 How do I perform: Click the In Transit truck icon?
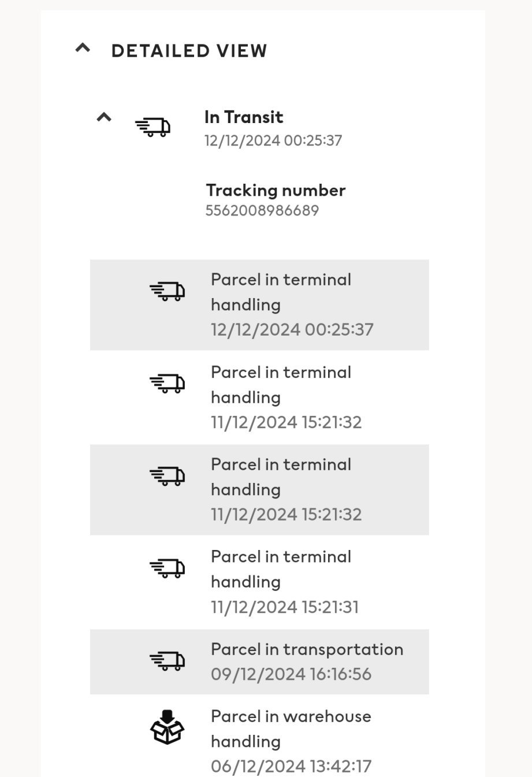(x=152, y=127)
